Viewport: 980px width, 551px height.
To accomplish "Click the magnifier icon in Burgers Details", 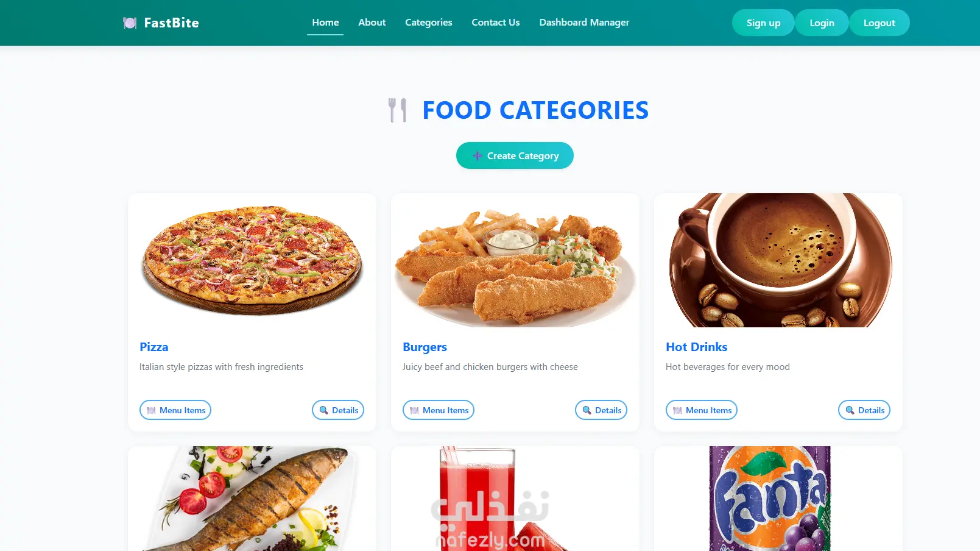I will pyautogui.click(x=587, y=410).
